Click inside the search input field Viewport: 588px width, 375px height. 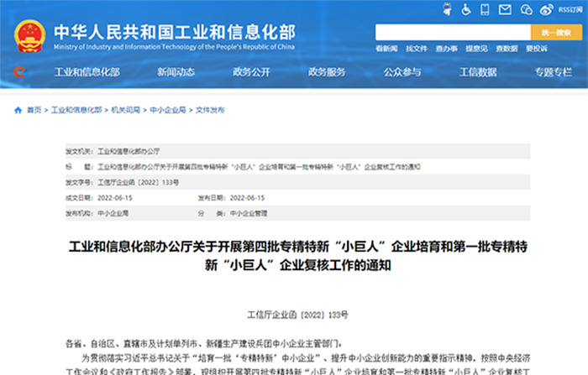click(453, 33)
